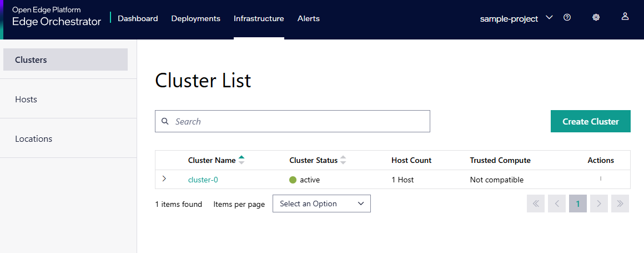Switch to the Deployments tab

(x=195, y=18)
